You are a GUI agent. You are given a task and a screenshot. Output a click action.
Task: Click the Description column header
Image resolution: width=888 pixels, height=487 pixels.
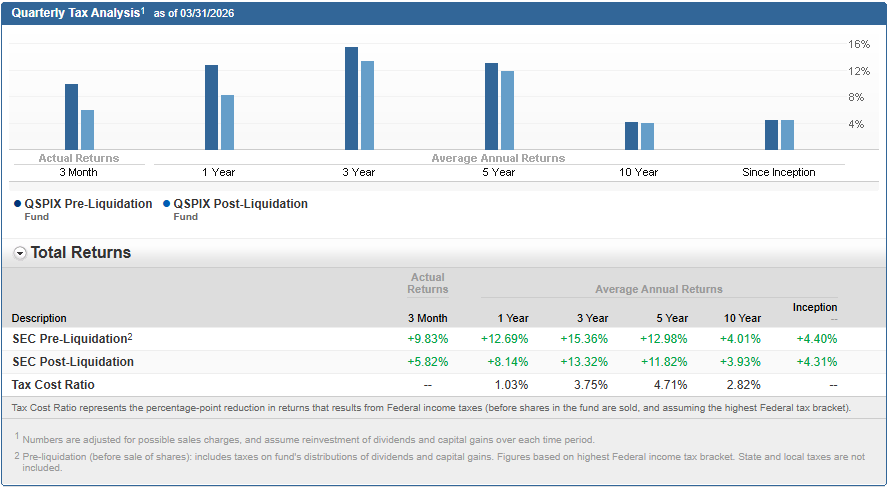[x=39, y=319]
